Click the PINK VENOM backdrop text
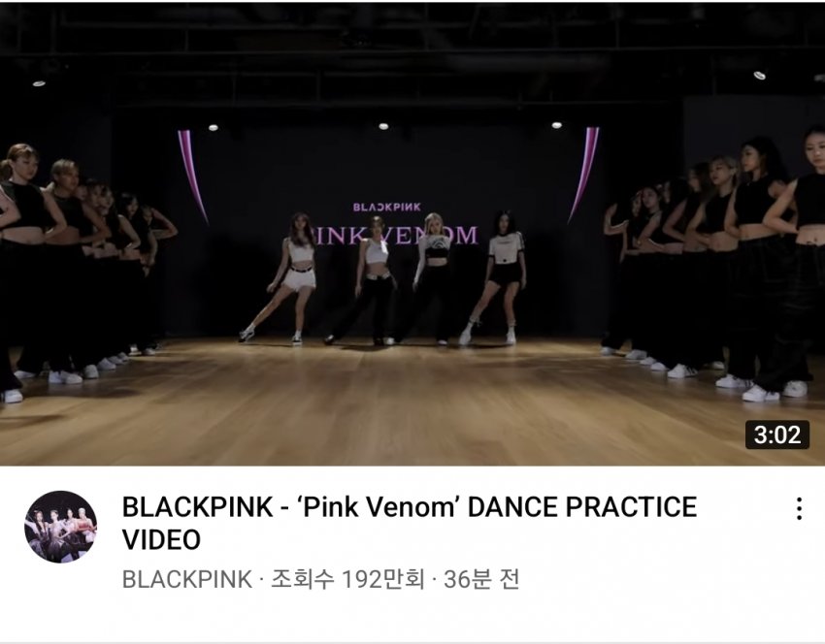This screenshot has height=644, width=825. 393,235
